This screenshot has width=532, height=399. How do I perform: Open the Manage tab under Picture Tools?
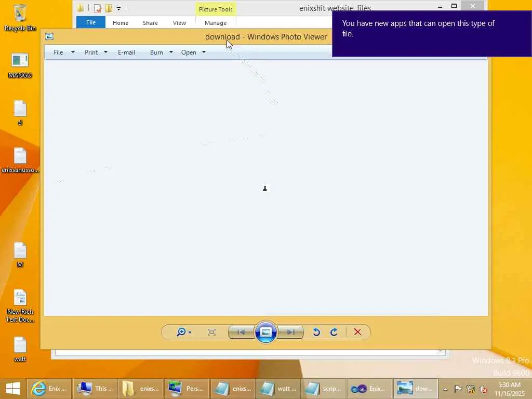(216, 23)
